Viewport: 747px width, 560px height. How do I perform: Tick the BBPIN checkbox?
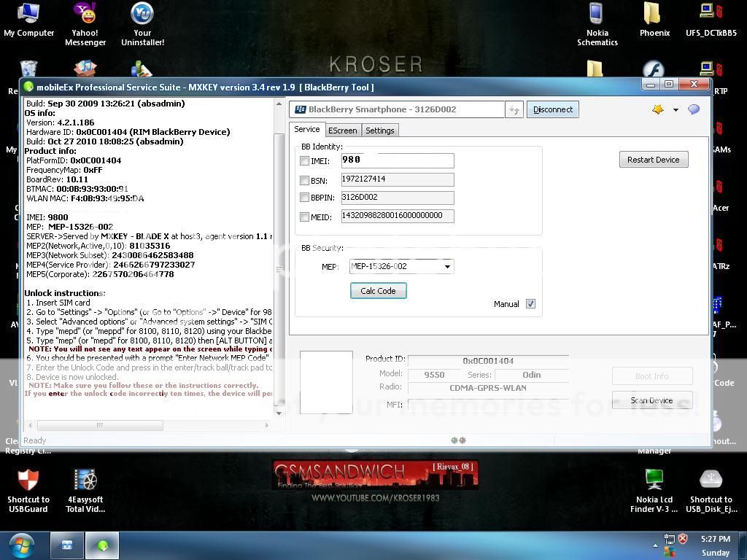click(304, 197)
